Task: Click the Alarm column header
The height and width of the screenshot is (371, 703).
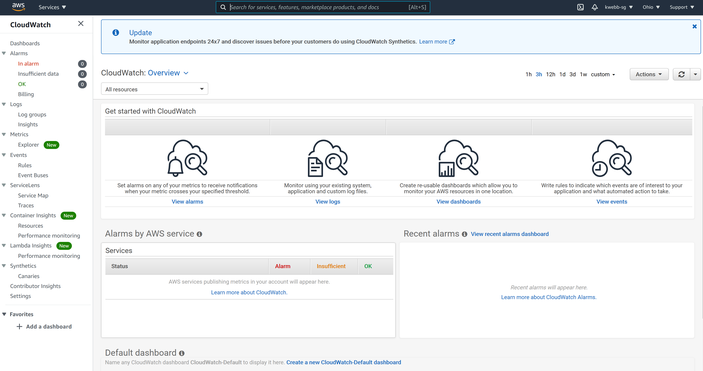Action: (282, 266)
